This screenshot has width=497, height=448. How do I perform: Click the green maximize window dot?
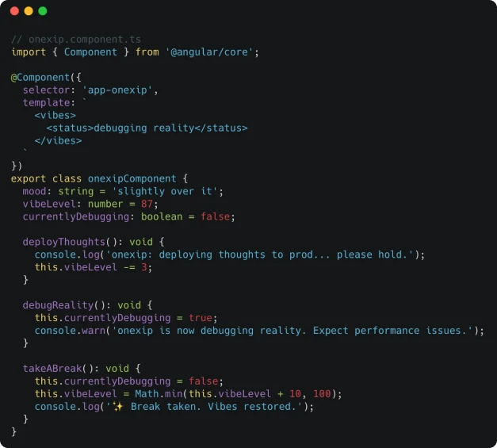click(x=43, y=11)
